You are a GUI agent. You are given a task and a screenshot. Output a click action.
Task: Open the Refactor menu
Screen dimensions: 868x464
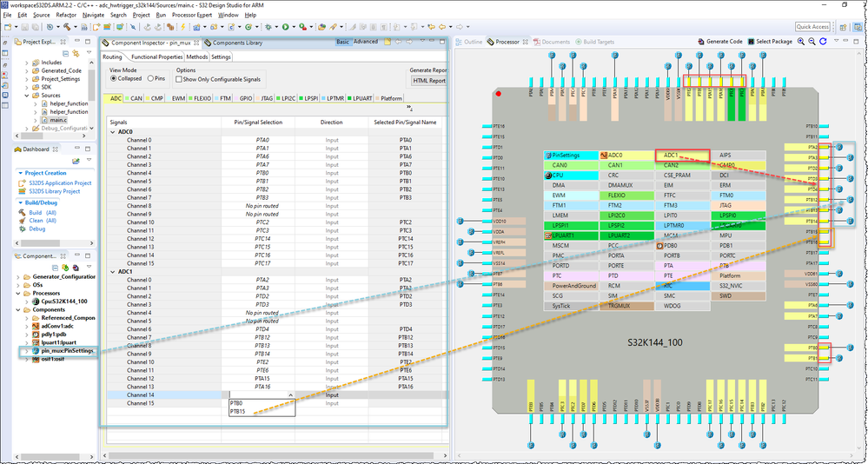pos(66,15)
